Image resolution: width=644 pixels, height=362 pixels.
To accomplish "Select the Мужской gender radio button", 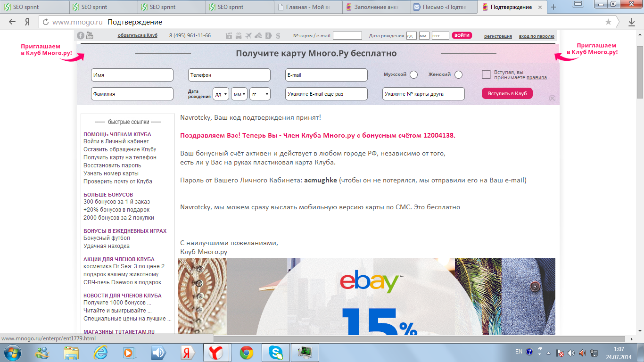I will (x=413, y=74).
